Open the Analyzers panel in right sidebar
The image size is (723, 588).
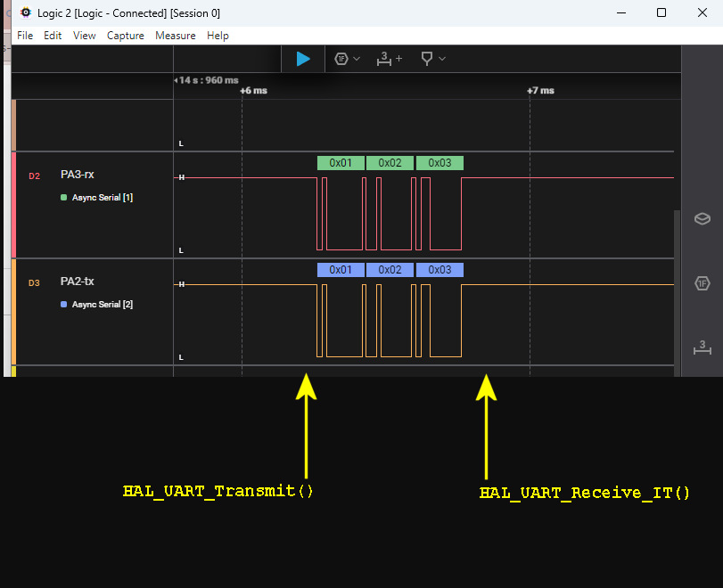click(x=702, y=283)
